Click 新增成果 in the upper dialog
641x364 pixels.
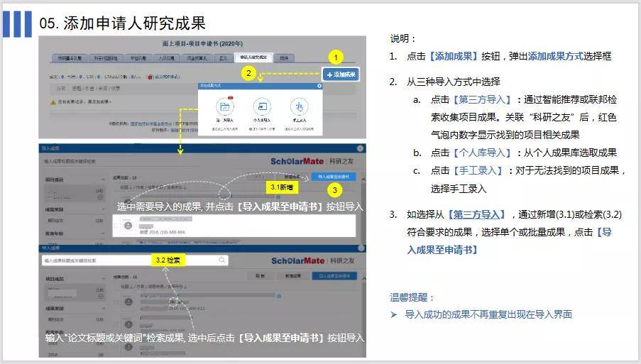[292, 177]
